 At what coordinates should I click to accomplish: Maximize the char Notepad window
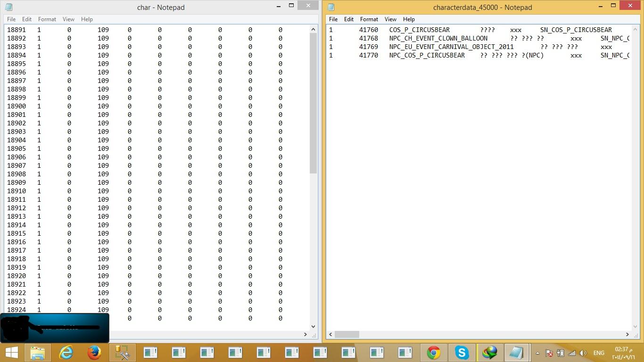[291, 6]
